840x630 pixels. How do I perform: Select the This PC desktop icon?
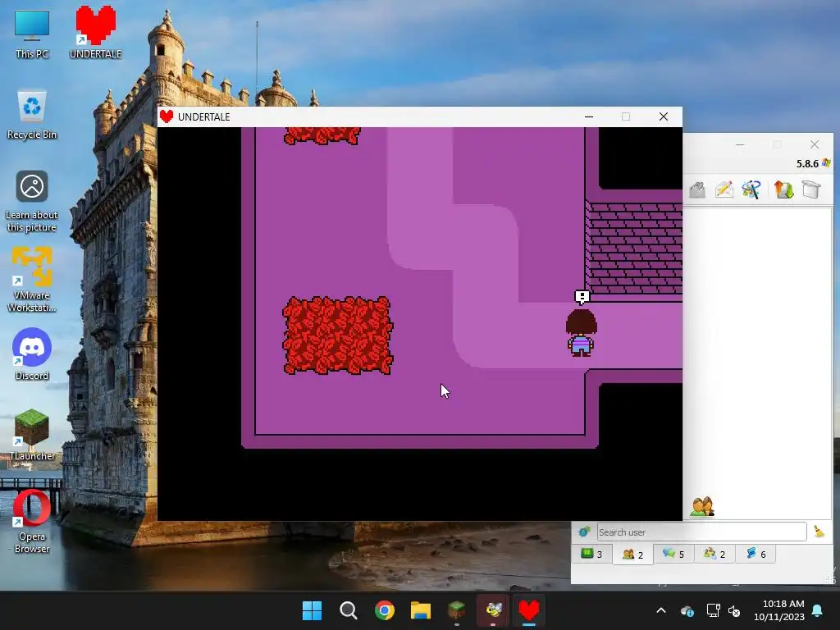click(x=32, y=32)
